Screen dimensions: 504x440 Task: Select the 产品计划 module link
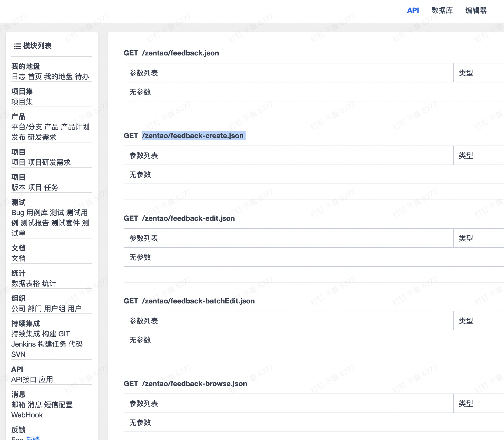[75, 127]
